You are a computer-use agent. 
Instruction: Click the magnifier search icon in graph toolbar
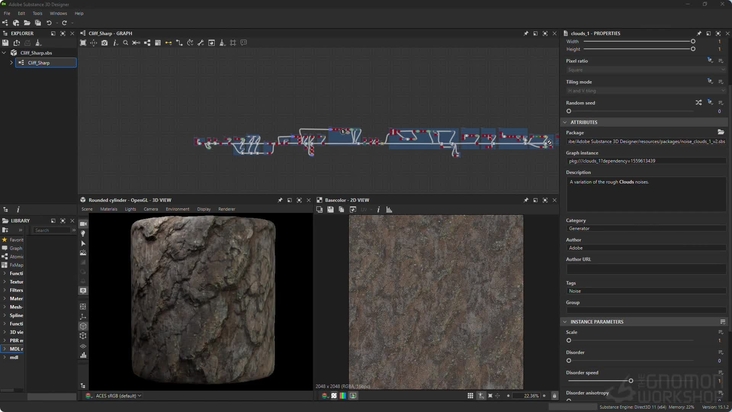(125, 43)
